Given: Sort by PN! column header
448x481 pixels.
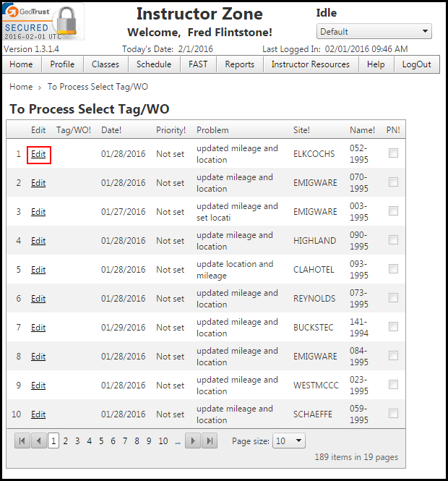Looking at the screenshot, I should pos(393,130).
